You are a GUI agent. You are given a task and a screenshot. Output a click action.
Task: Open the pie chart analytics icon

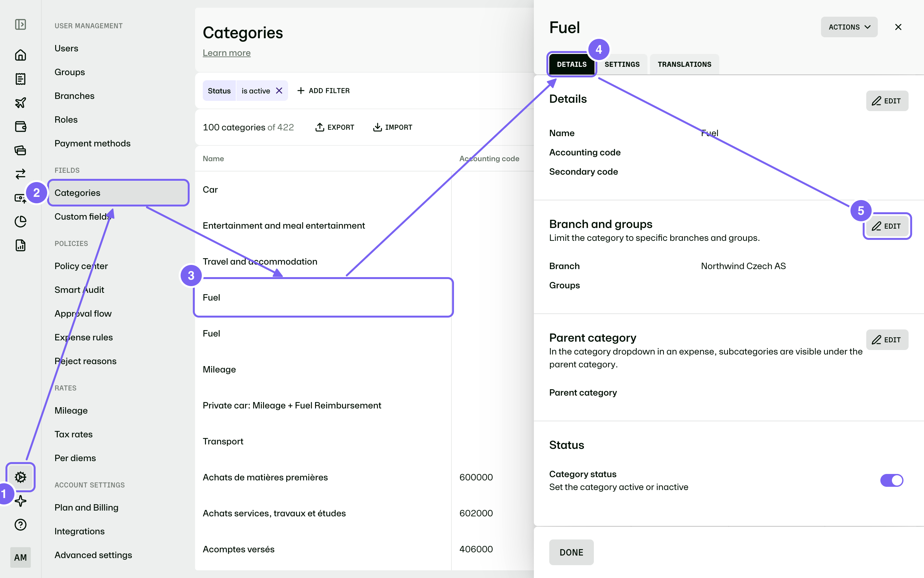coord(20,221)
